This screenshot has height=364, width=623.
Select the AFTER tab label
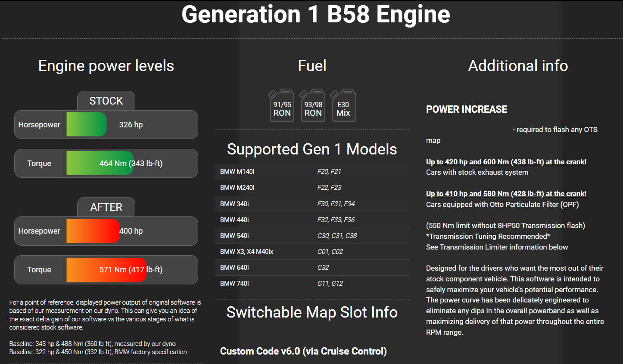(x=106, y=207)
